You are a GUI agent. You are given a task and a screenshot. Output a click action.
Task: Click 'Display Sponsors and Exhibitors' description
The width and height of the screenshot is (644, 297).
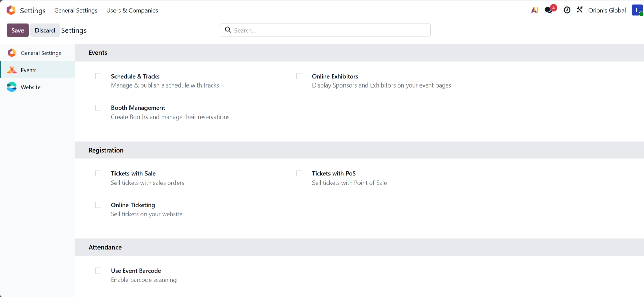[381, 85]
